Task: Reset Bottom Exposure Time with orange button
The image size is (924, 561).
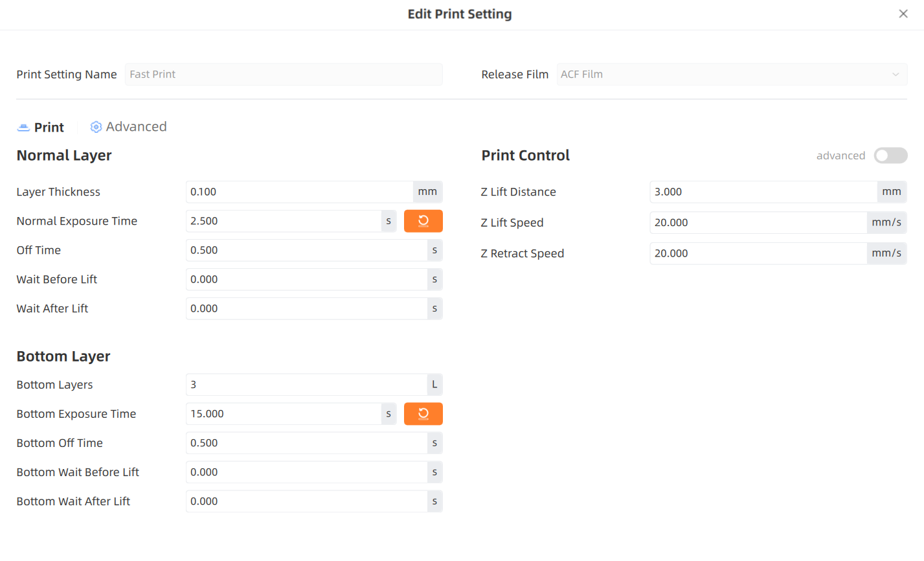Action: (423, 414)
